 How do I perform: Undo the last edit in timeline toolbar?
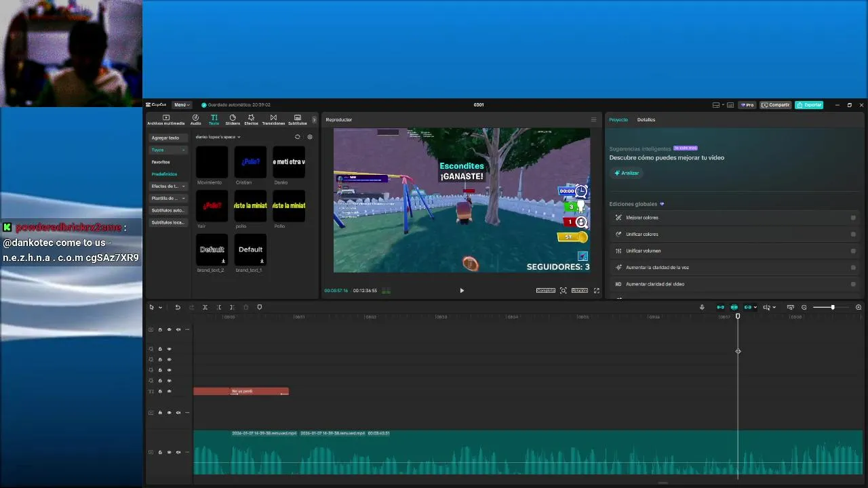coord(178,307)
